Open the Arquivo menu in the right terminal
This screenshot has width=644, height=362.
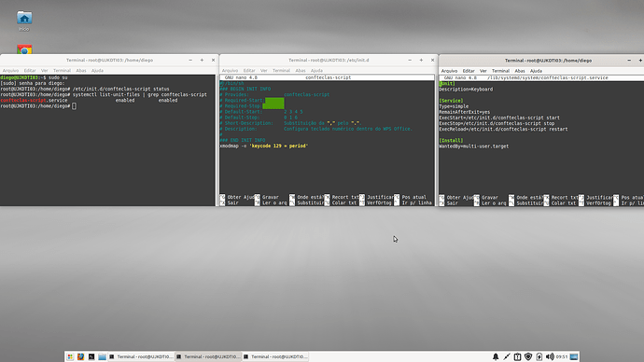coord(449,71)
